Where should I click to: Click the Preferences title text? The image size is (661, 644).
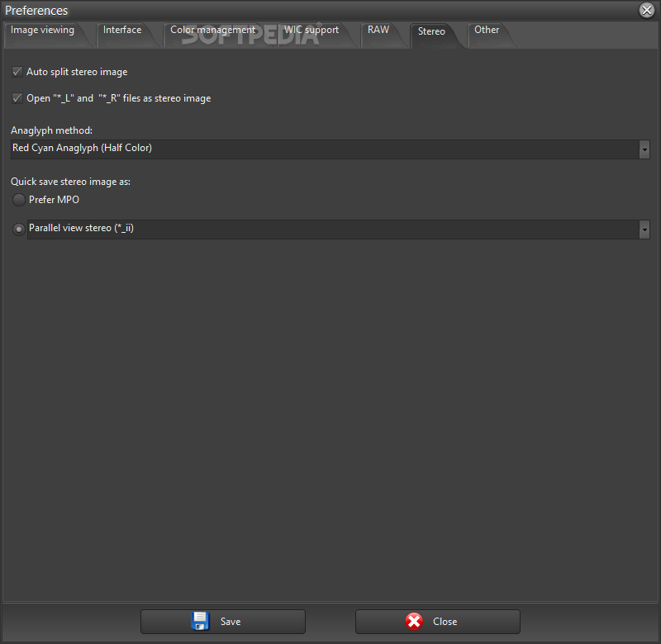[x=36, y=11]
